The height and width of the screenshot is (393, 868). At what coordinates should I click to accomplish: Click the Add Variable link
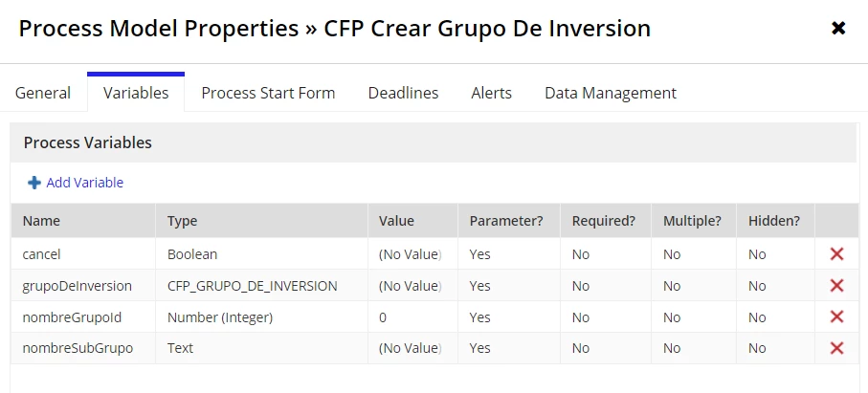click(x=85, y=183)
